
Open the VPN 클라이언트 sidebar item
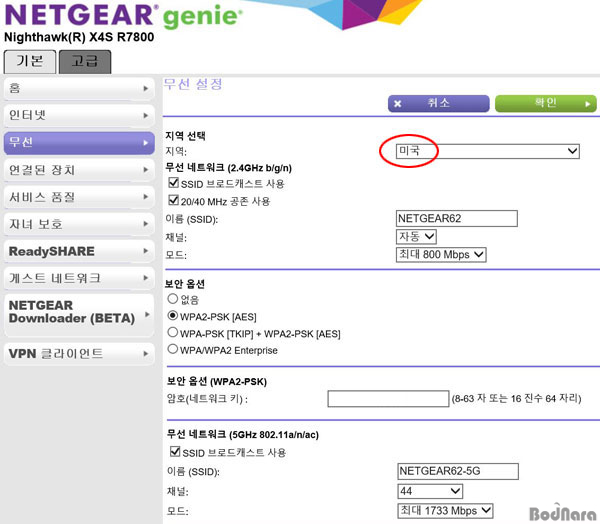click(79, 354)
